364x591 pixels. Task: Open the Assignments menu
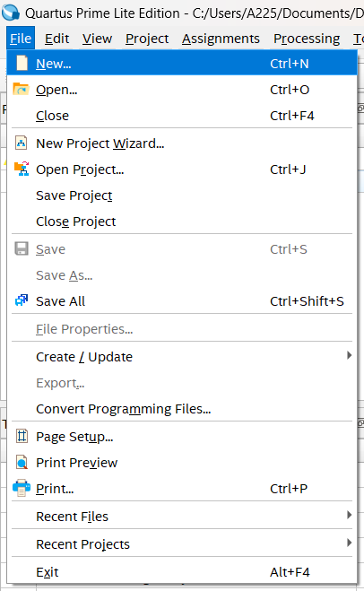pos(221,39)
